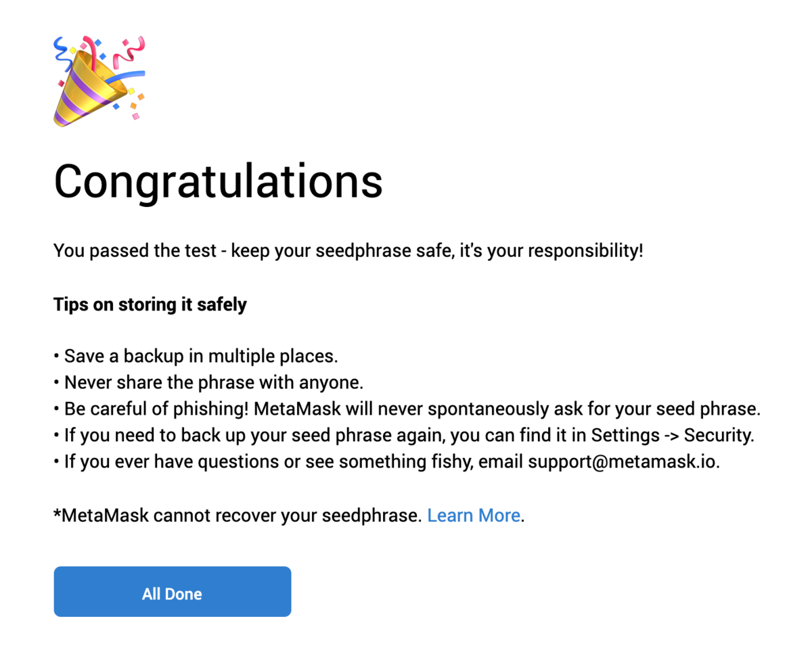The height and width of the screenshot is (665, 812).
Task: Click the 'Never share the phrase with anyone' tip
Action: click(x=209, y=382)
